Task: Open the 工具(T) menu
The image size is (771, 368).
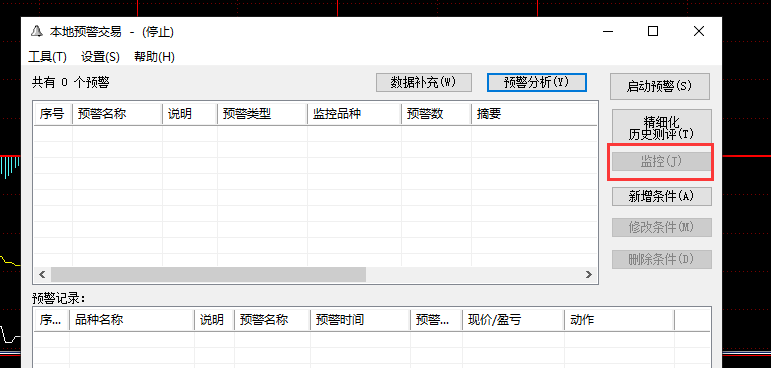Action: [x=47, y=57]
